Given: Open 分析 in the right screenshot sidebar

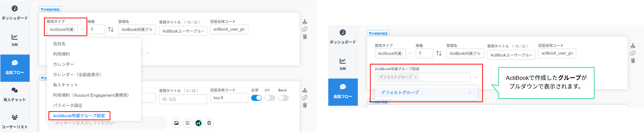Looking at the screenshot, I should (343, 64).
